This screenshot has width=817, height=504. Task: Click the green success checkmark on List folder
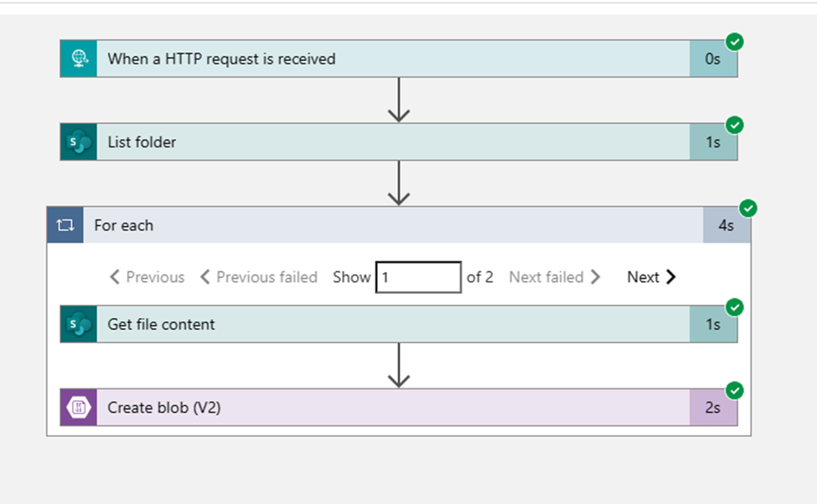pos(736,125)
